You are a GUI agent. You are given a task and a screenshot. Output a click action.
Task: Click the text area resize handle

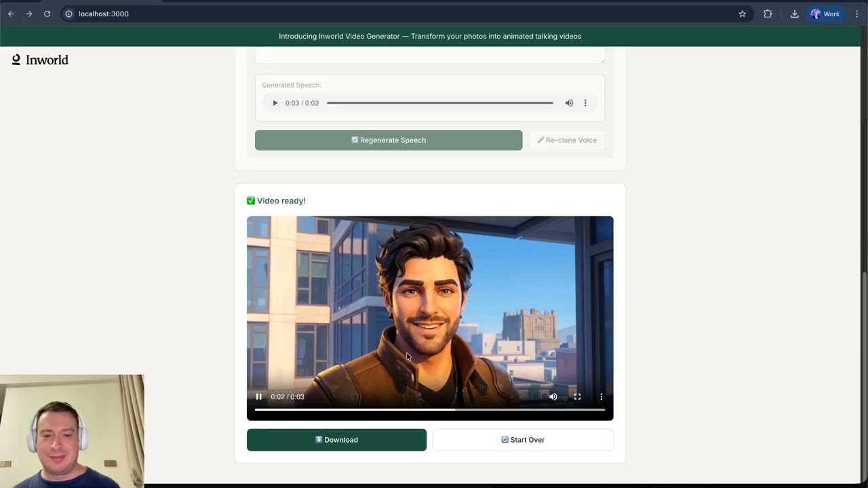tap(601, 60)
